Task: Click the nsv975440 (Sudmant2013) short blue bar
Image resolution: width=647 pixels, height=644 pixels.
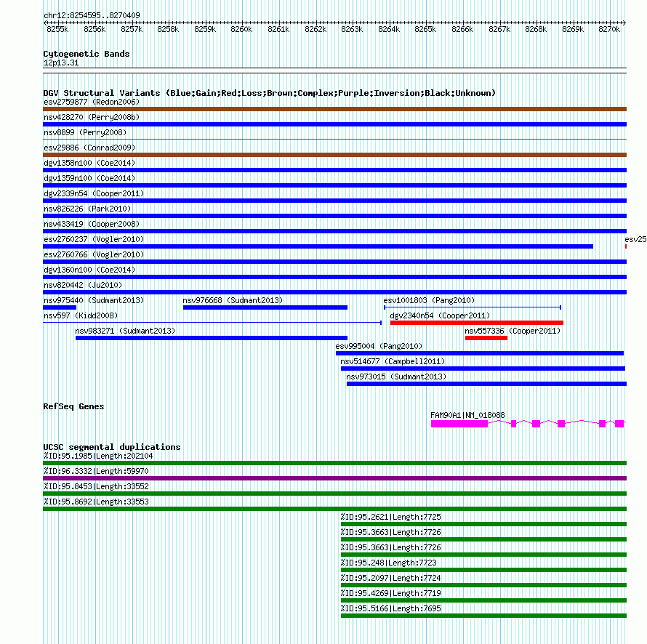Action: (x=60, y=307)
